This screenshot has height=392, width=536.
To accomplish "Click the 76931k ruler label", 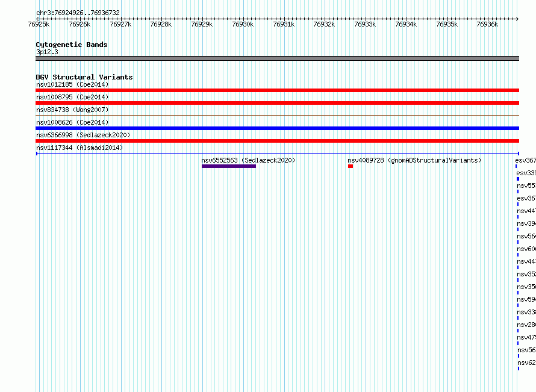I will click(284, 24).
